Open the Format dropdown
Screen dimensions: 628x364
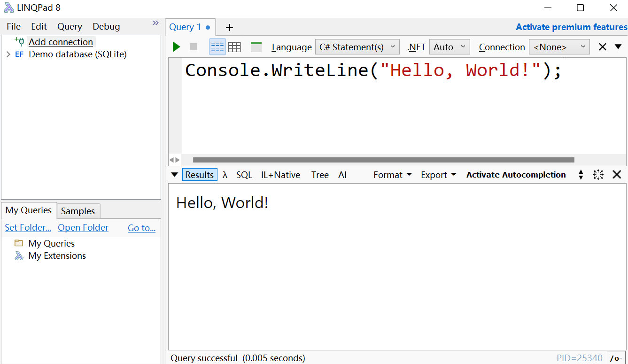point(393,175)
